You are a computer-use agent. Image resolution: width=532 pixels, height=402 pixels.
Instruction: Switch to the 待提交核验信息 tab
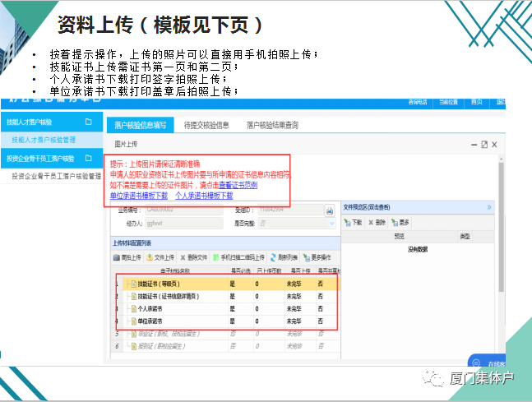[x=206, y=125]
